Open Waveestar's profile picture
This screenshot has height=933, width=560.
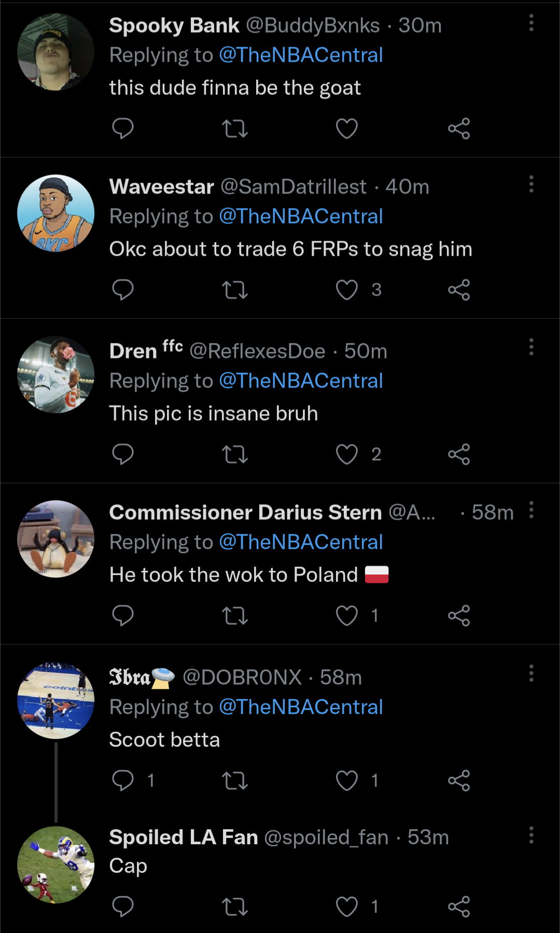pyautogui.click(x=56, y=213)
